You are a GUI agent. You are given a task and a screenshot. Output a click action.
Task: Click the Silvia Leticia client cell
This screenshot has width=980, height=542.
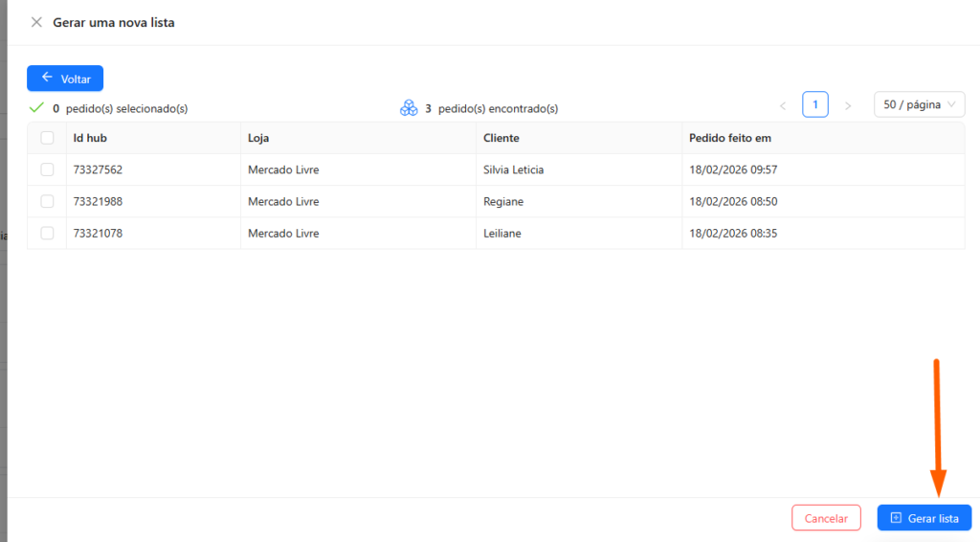click(513, 169)
